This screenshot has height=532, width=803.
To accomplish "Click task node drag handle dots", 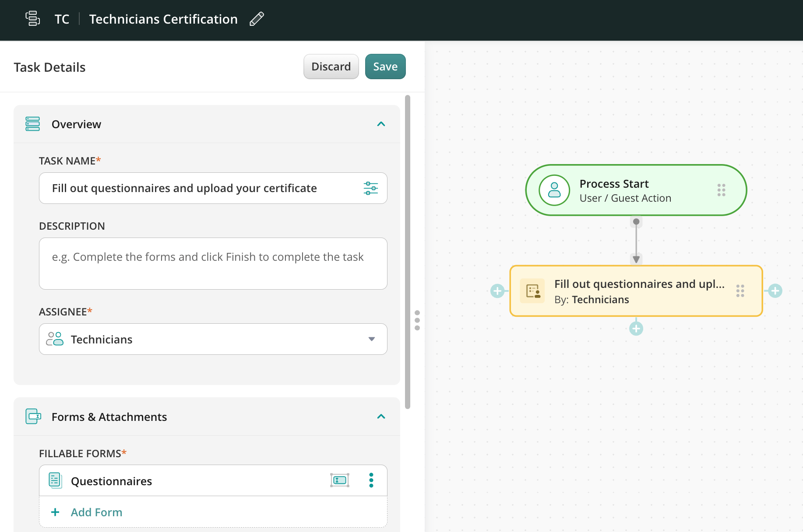I will [740, 291].
